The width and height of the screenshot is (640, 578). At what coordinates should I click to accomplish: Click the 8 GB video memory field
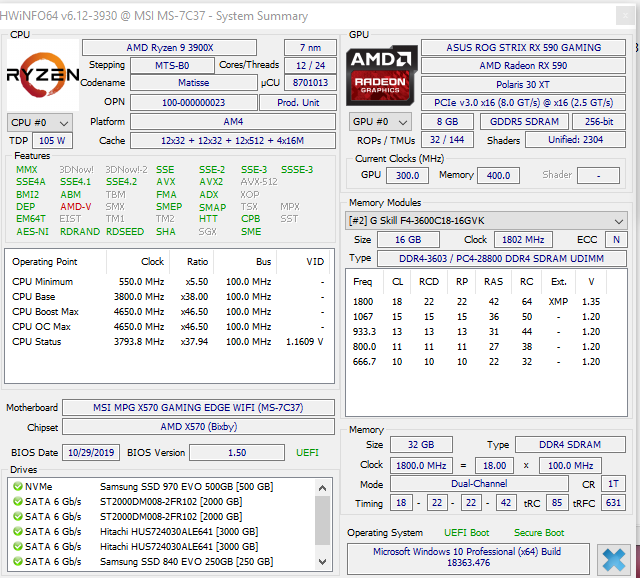click(447, 122)
